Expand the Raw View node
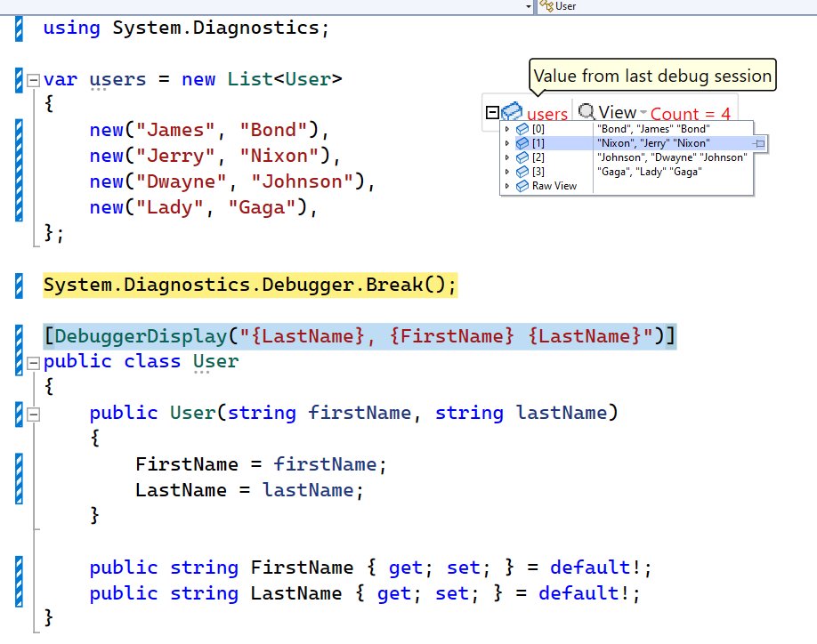 coord(507,186)
